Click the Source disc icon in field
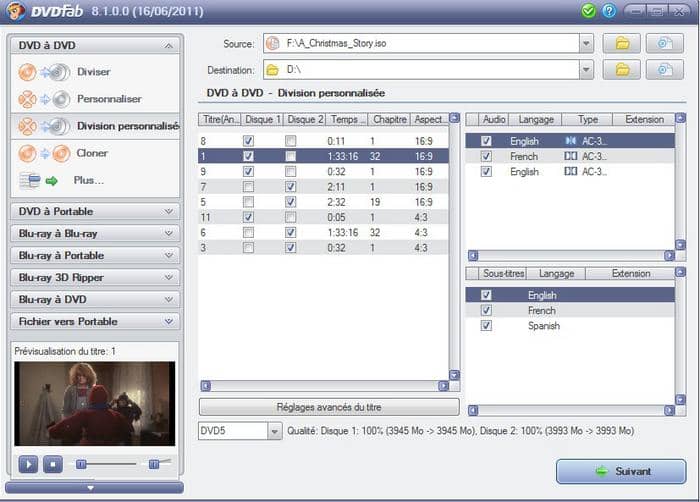This screenshot has height=502, width=700. click(x=272, y=43)
